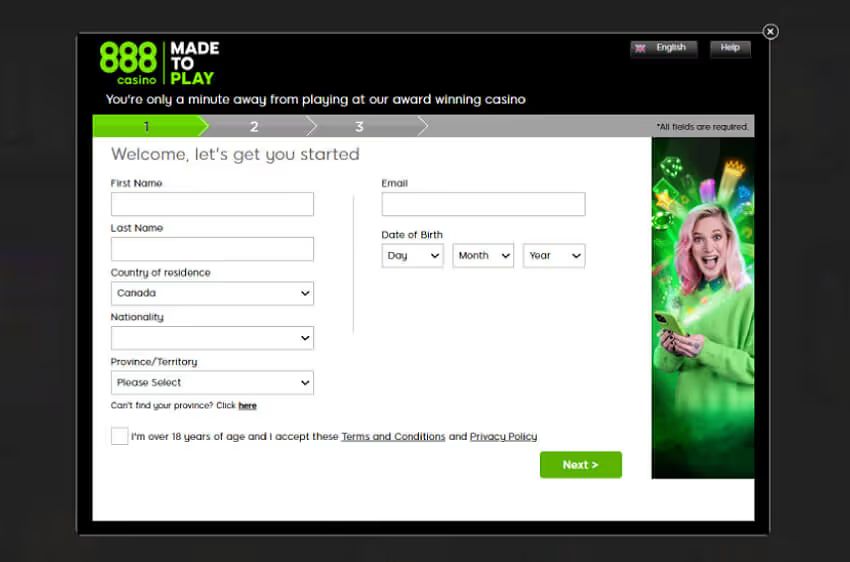Screen dimensions: 850x562
Task: Focus the Email input field
Action: click(483, 204)
